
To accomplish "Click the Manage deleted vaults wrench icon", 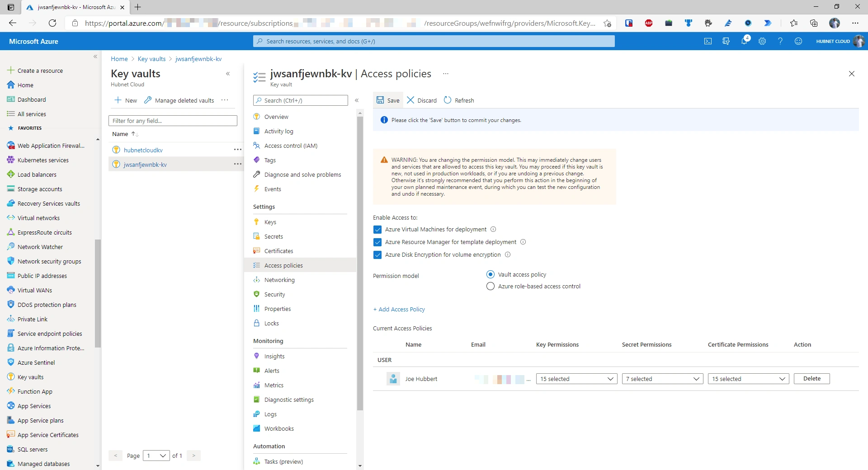I will [x=148, y=100].
